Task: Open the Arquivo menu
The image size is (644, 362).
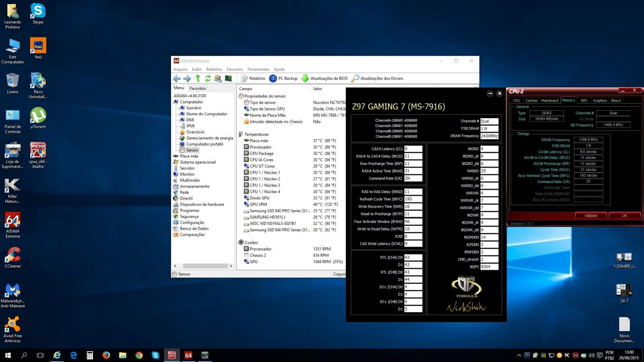Action: tap(180, 69)
